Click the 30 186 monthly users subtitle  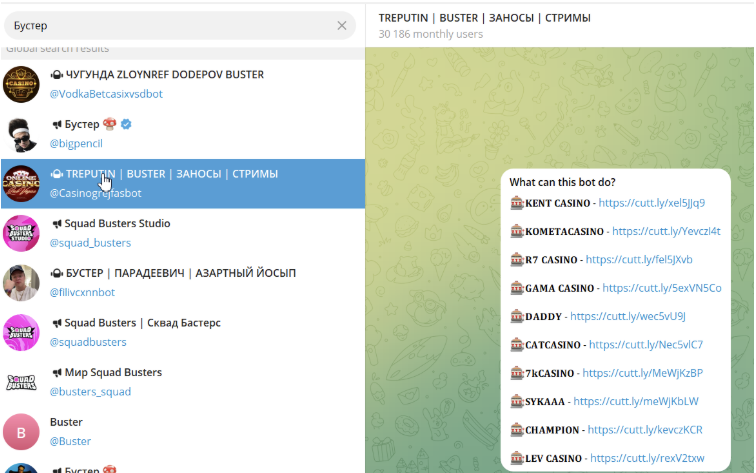[x=431, y=34]
